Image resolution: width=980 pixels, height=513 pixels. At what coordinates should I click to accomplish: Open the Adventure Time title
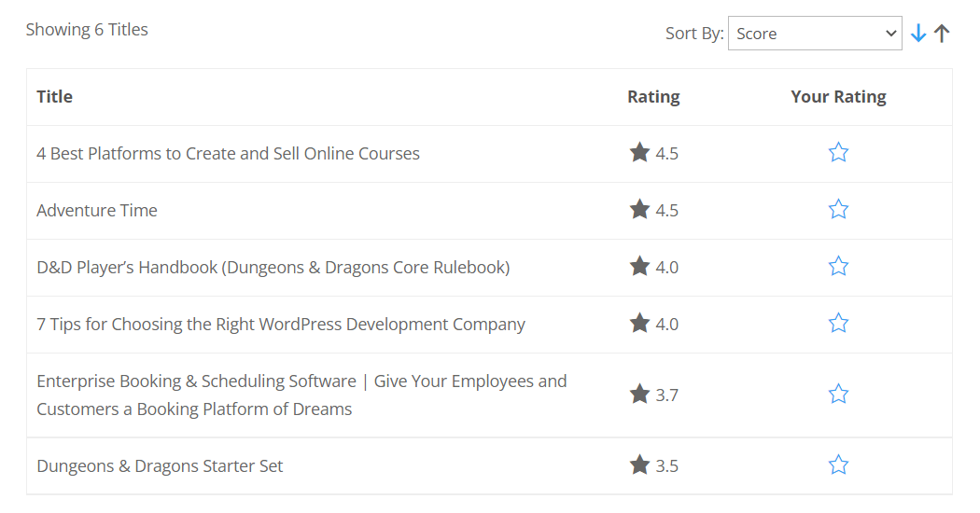(97, 211)
